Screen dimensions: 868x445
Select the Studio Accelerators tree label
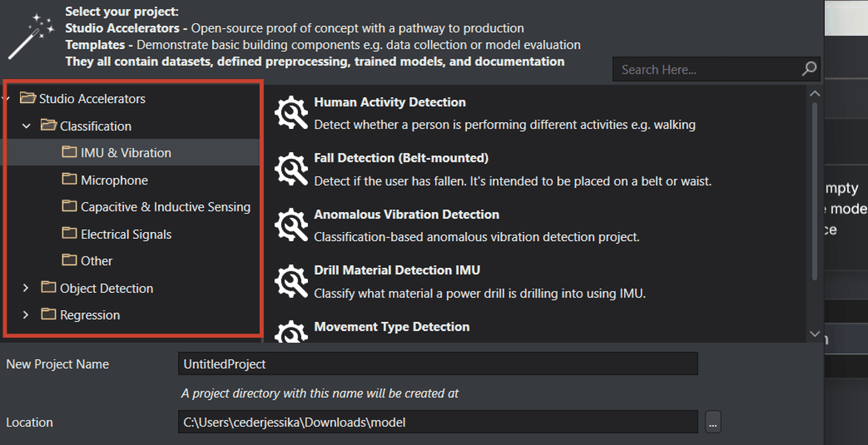coord(92,99)
